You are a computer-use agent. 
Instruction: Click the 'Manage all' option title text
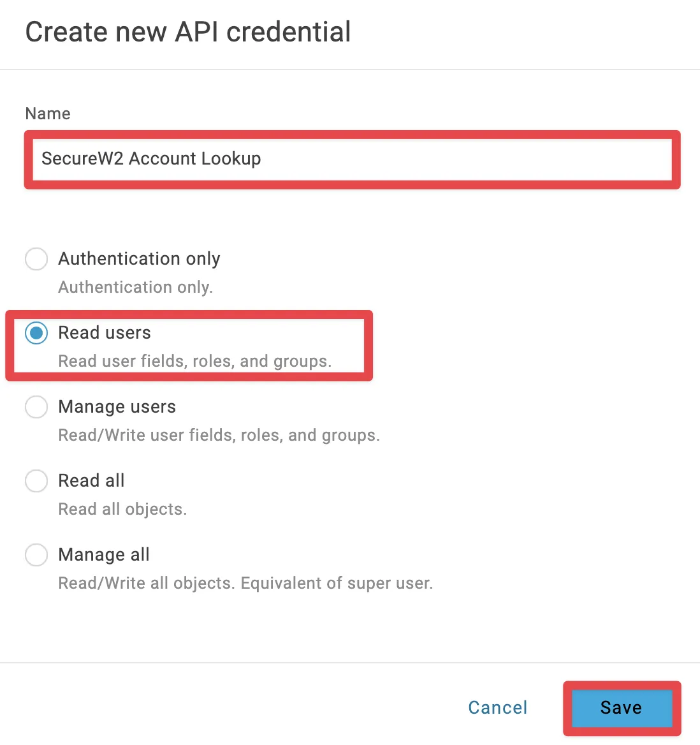point(104,555)
